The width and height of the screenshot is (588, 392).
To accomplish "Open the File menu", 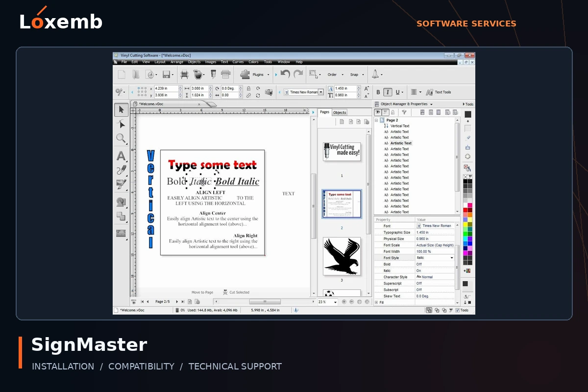I will coord(124,62).
